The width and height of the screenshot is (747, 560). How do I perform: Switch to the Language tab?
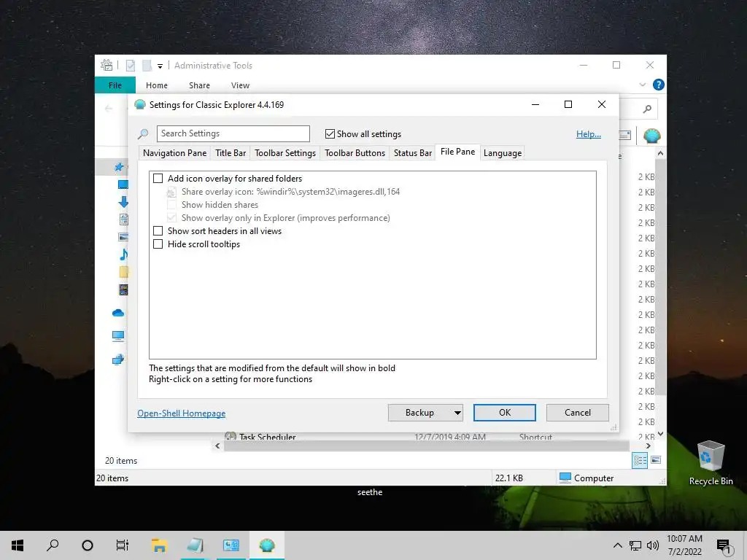pyautogui.click(x=503, y=153)
